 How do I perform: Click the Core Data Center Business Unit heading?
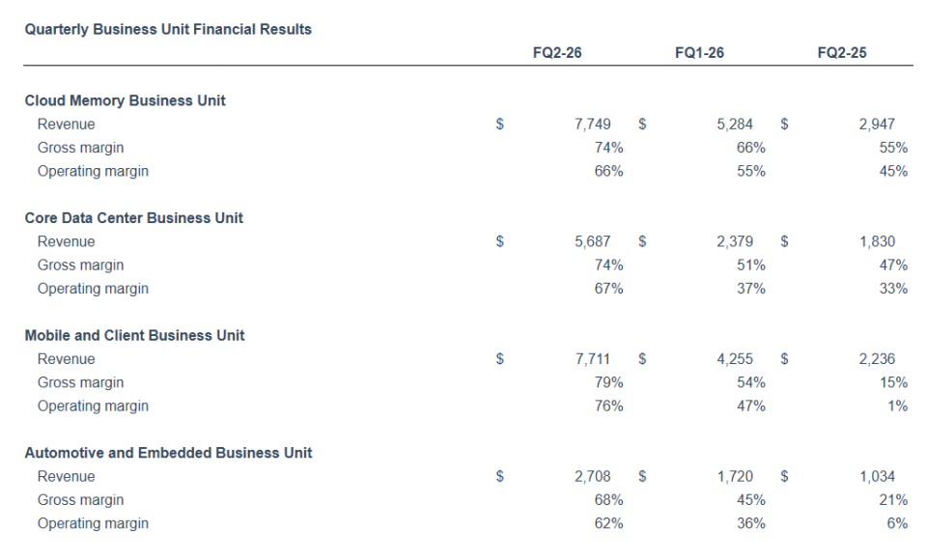coord(133,218)
